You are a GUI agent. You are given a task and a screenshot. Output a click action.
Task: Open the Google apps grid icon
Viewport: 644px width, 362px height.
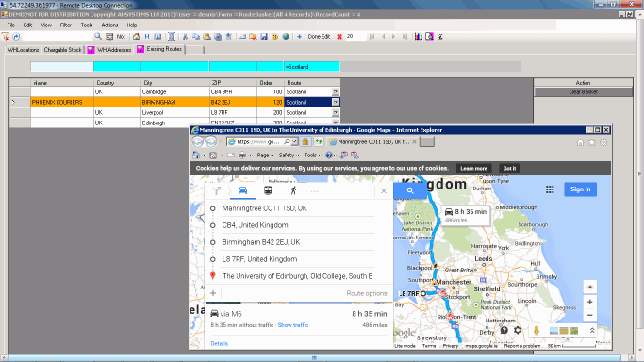click(550, 189)
